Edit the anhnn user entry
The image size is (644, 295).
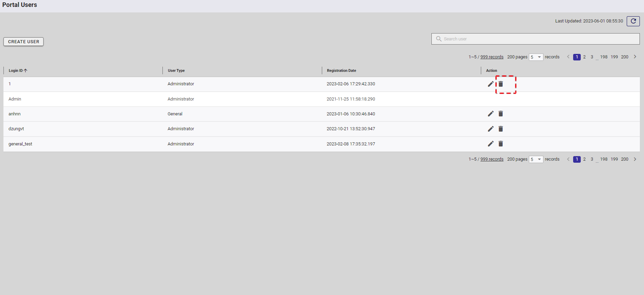[x=491, y=114]
